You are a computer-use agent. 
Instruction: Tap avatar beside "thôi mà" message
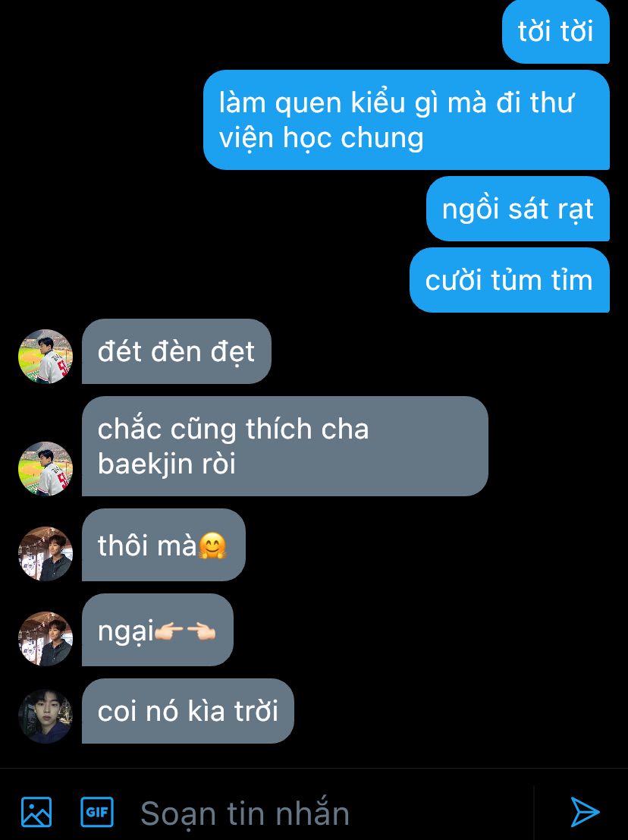coord(46,553)
